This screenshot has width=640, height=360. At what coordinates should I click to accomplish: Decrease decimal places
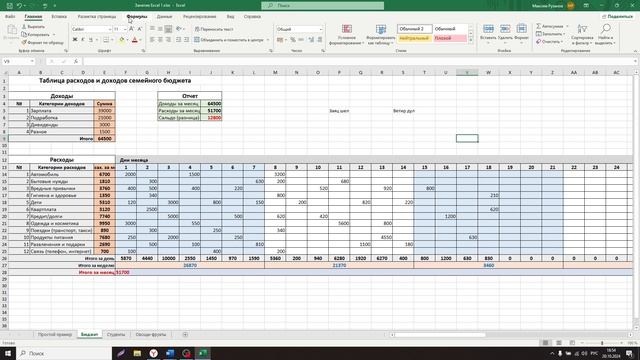point(320,40)
